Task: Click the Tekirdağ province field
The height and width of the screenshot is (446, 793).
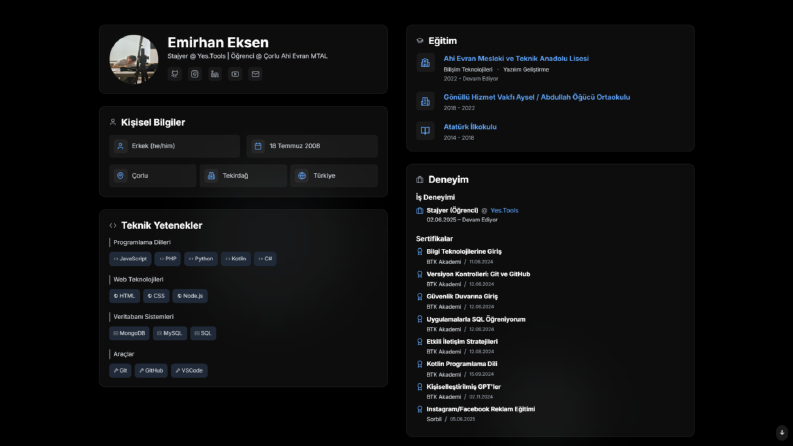Action: click(243, 175)
